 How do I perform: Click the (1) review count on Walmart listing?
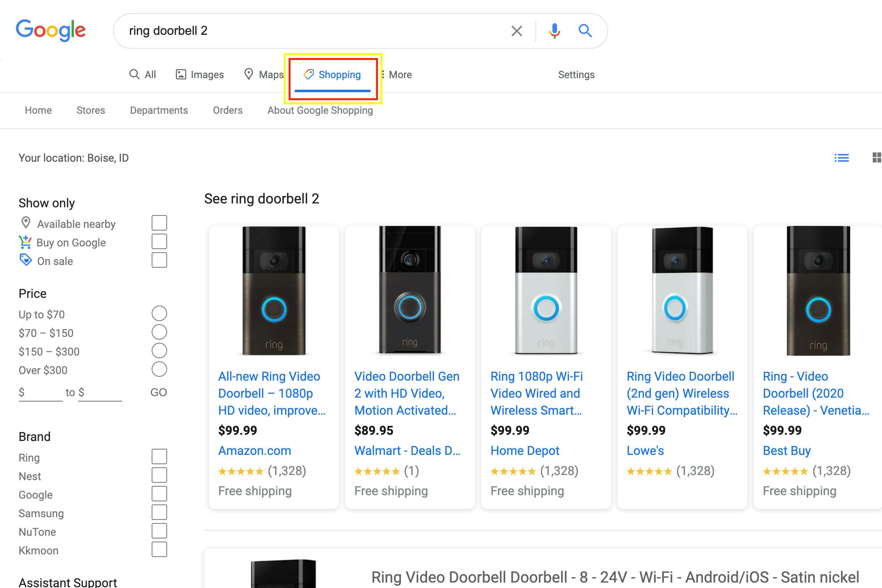[412, 471]
